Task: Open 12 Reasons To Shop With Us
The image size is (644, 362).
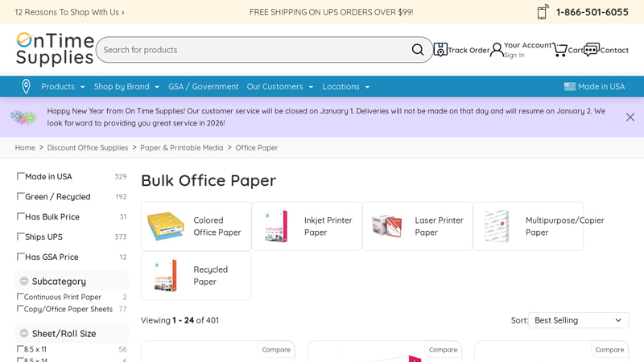Action: (x=69, y=12)
